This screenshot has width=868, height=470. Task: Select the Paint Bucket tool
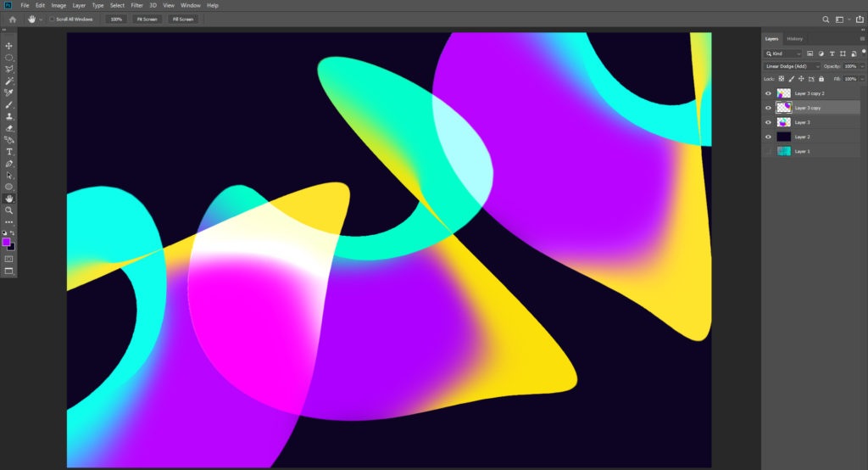[x=8, y=140]
